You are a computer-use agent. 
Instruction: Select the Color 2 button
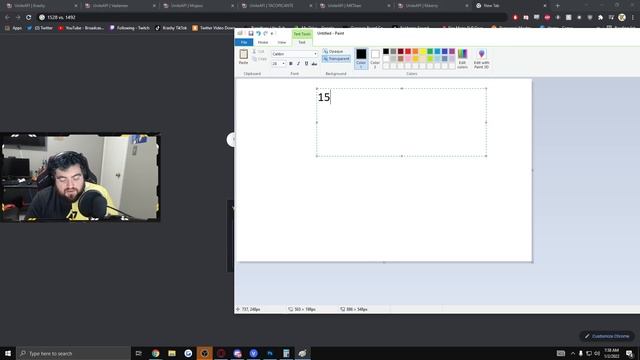pos(375,58)
